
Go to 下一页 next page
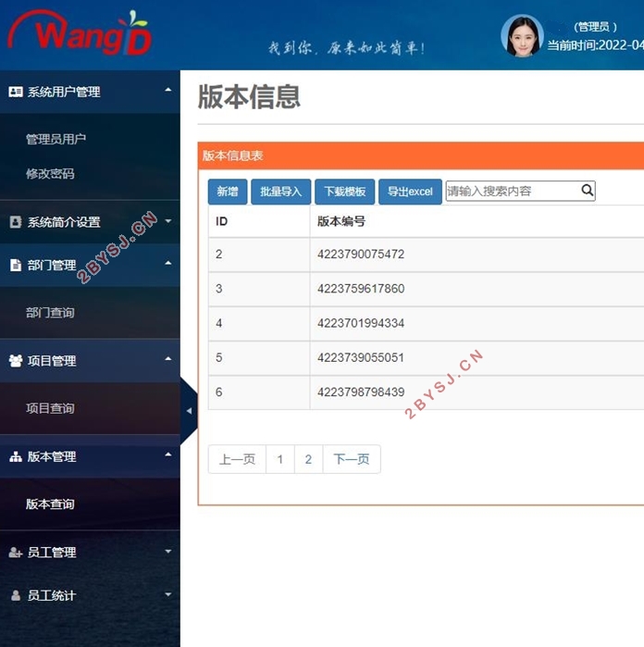coord(352,459)
